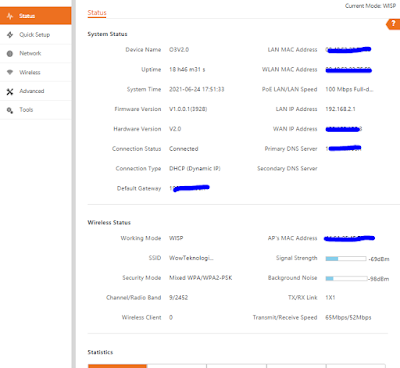Screen dimensions: 400x368
Task: Go to the Wireless menu item
Action: click(36, 72)
